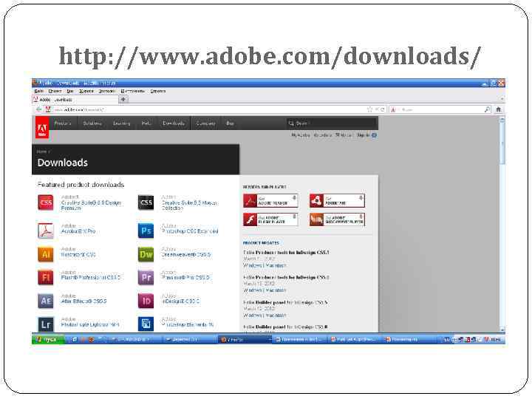The image size is (532, 399).
Task: Open Acrobat X Pro download link
Action: point(78,231)
